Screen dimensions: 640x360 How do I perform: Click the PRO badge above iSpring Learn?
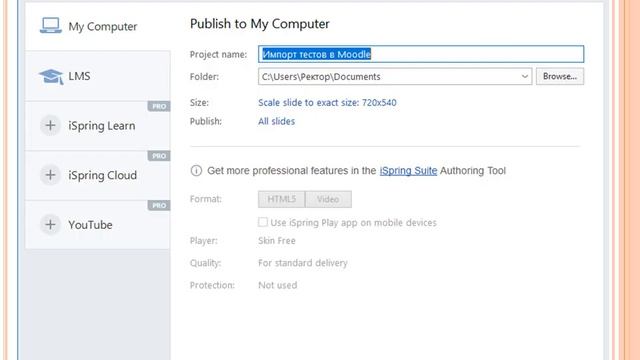(x=159, y=106)
